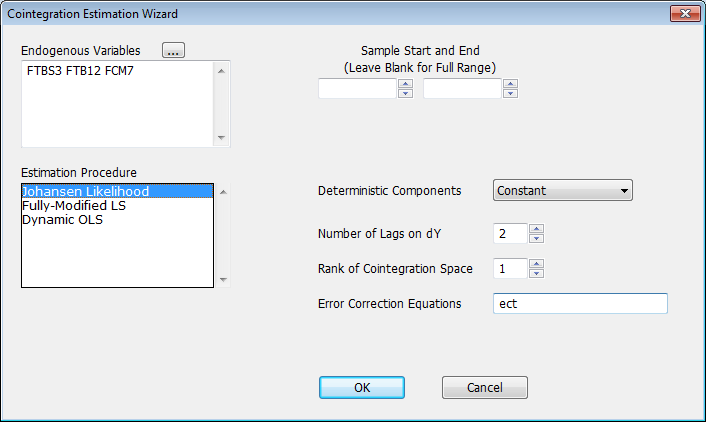Increase Rank of Cointegration Space
This screenshot has width=706, height=422.
pos(537,264)
